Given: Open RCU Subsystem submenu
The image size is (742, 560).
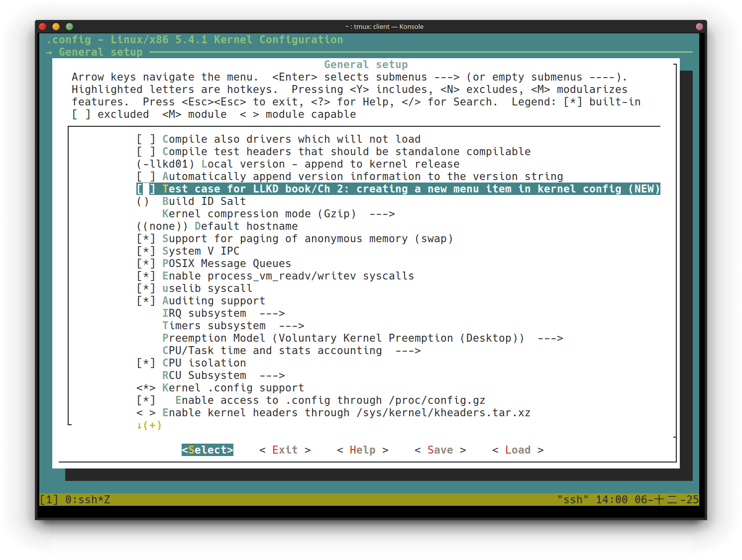Looking at the screenshot, I should tap(223, 375).
